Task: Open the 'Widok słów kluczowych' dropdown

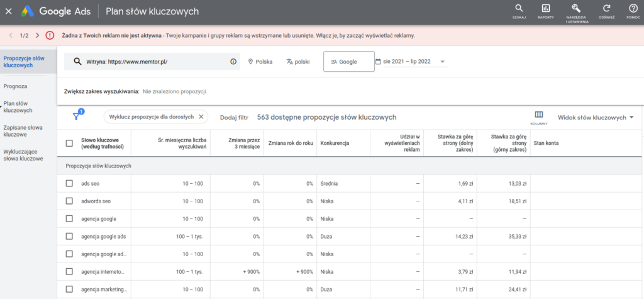Action: [595, 117]
